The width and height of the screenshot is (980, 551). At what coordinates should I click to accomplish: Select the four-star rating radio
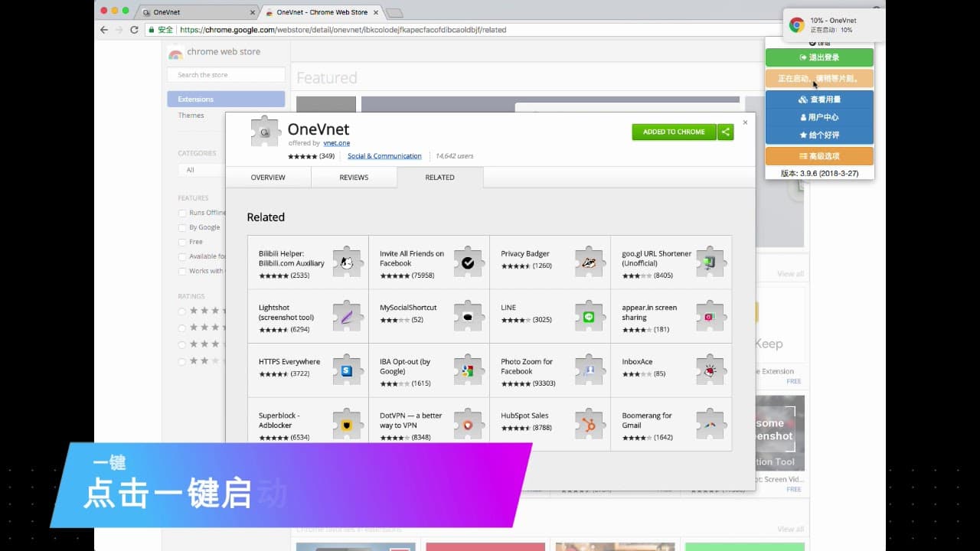pyautogui.click(x=182, y=328)
